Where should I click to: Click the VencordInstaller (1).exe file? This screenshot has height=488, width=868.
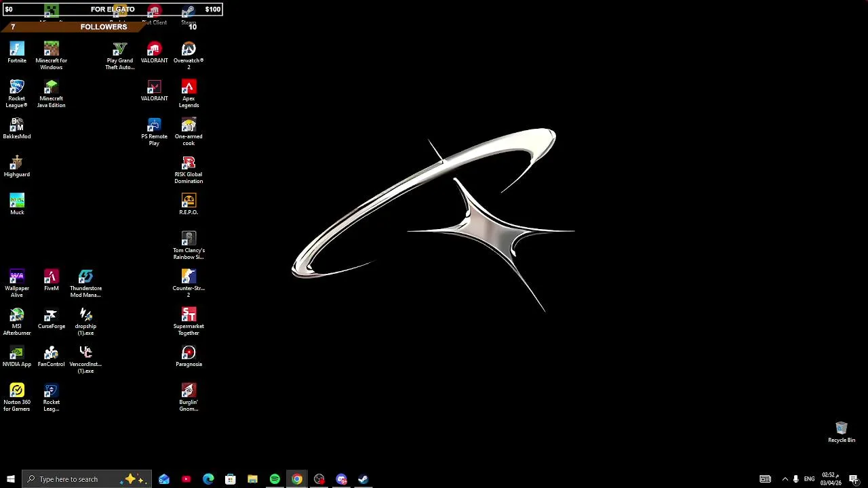[x=85, y=360]
